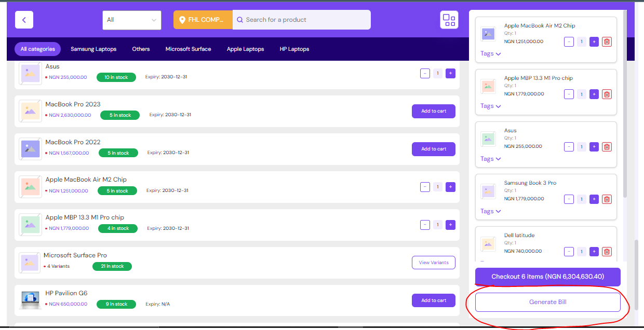Screen dimensions: 644x330
Task: Click the '21 in stock' badge
Action: 112,266
